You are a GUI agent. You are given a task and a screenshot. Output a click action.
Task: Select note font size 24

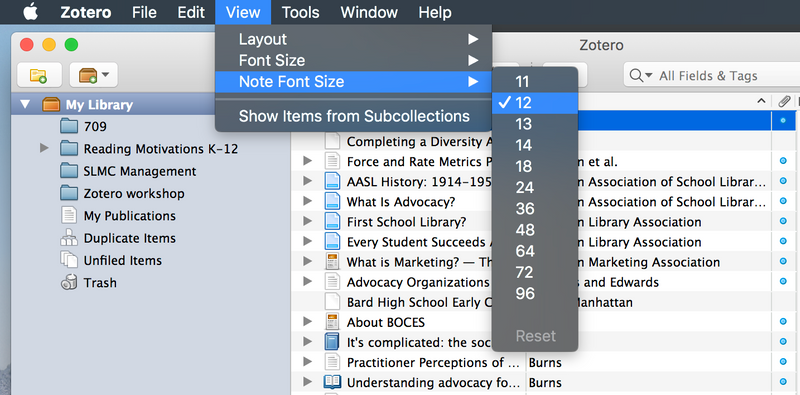pos(535,188)
